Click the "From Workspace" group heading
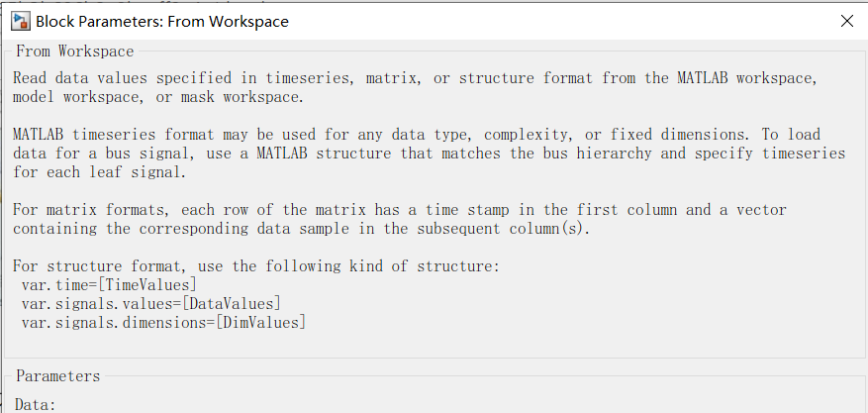Image resolution: width=868 pixels, height=413 pixels. point(74,51)
